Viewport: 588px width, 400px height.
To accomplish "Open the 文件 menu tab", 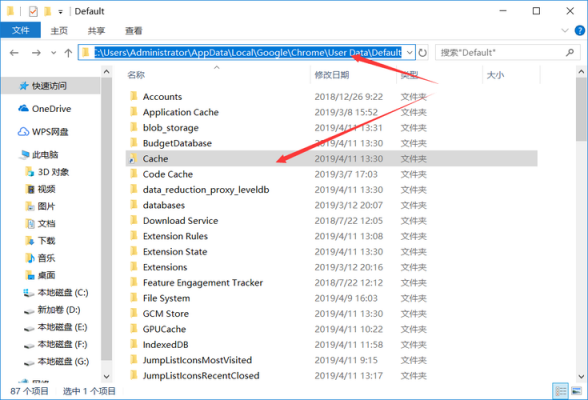I will (21, 30).
